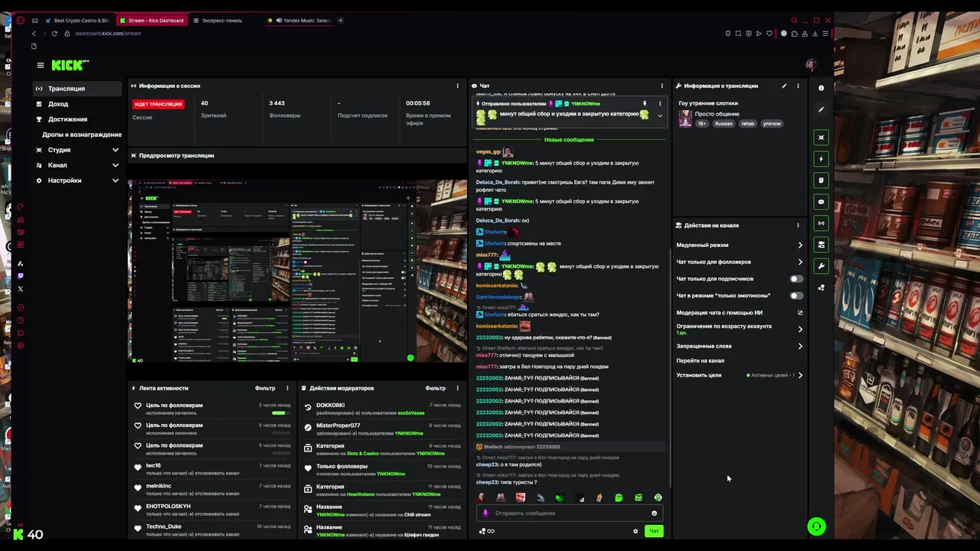Click the rehab tag in stream info
The image size is (980, 551).
coord(747,123)
